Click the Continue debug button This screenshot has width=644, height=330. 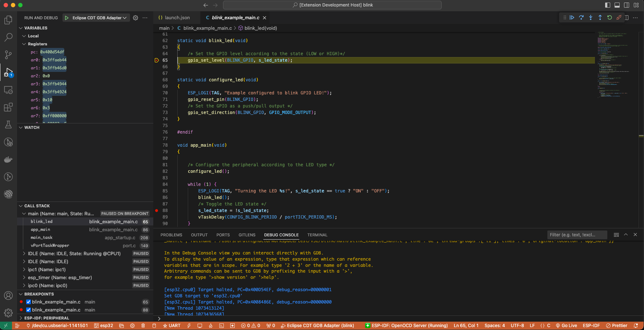572,17
